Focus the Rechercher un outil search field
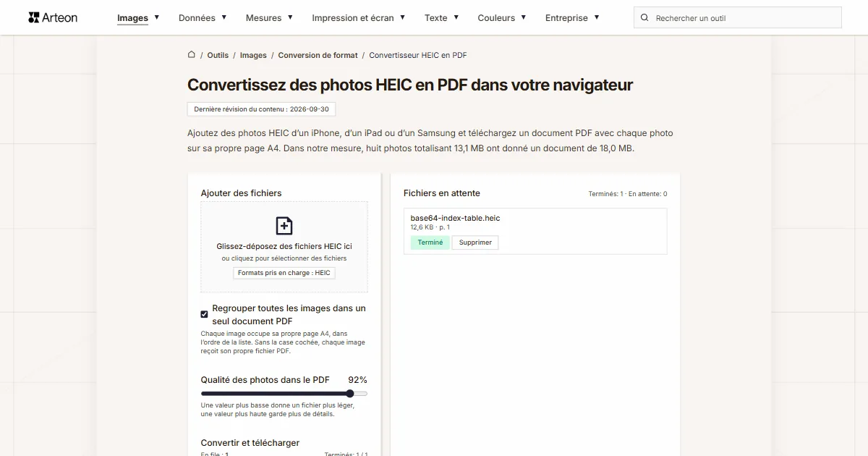 point(738,17)
